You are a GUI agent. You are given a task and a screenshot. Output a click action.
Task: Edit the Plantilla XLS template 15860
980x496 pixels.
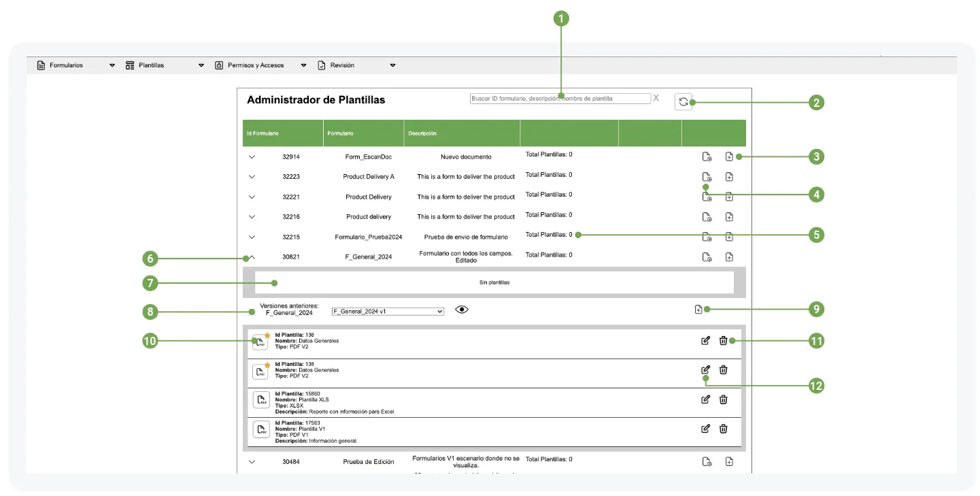[706, 399]
